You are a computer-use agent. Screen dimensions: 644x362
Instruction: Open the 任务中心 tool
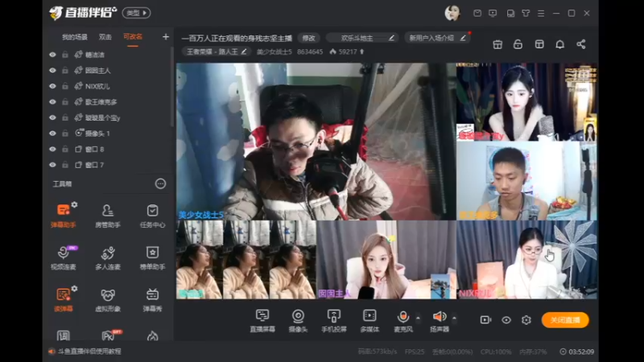[x=152, y=215]
